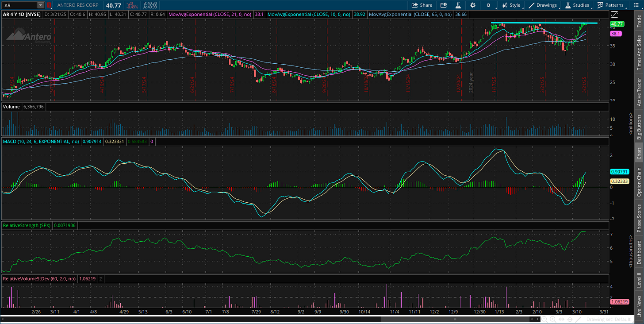Open the Dashboard side tab

tap(639, 252)
